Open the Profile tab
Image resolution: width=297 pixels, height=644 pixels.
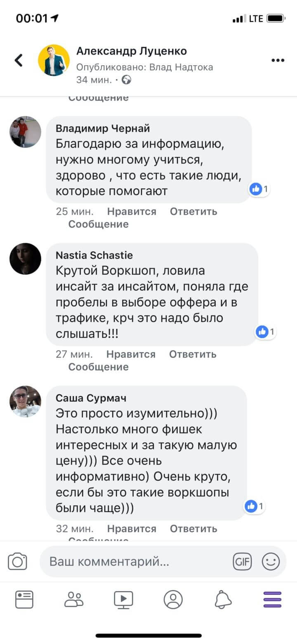(173, 599)
